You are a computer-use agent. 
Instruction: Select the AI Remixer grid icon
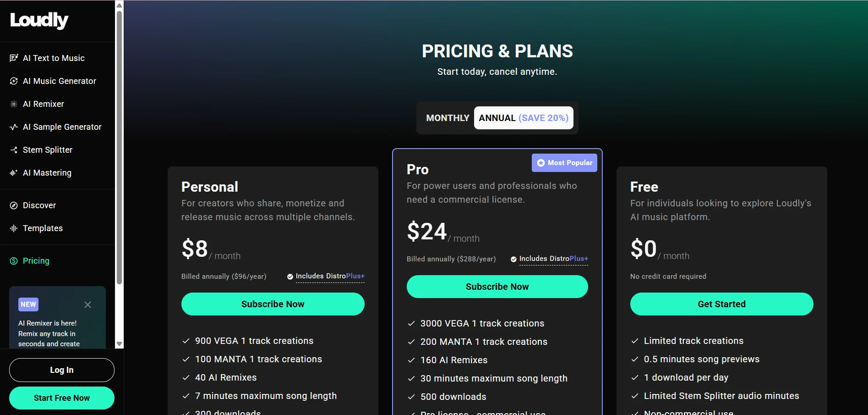click(14, 104)
